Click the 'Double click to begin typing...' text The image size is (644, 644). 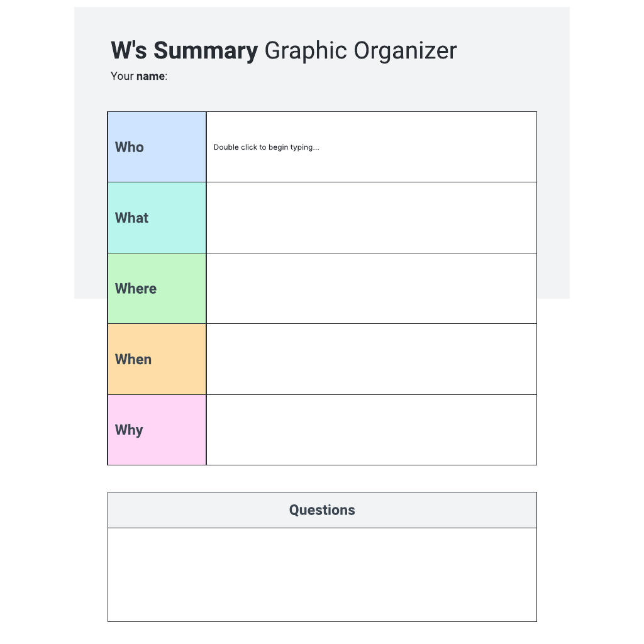(x=266, y=147)
